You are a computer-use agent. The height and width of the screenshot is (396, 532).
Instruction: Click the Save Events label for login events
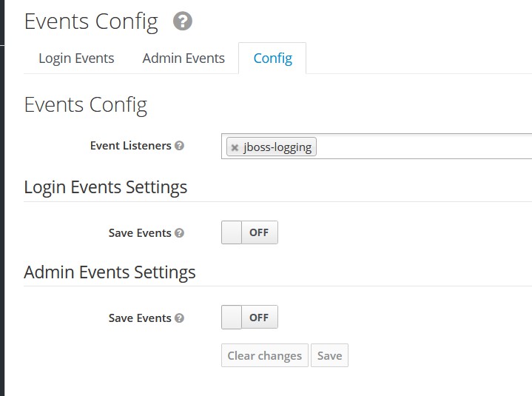coord(140,233)
